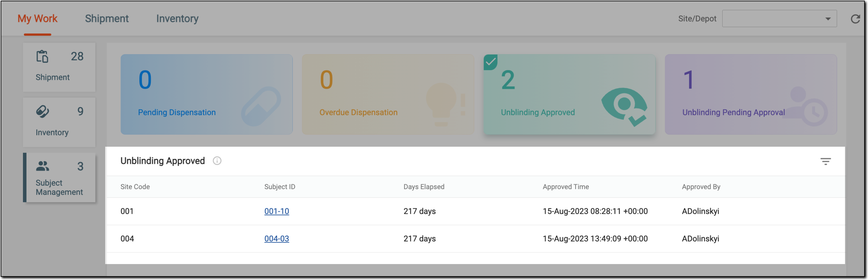Click the Shipment clipboard icon in sidebar
Viewport: 868px width, 280px height.
(42, 56)
